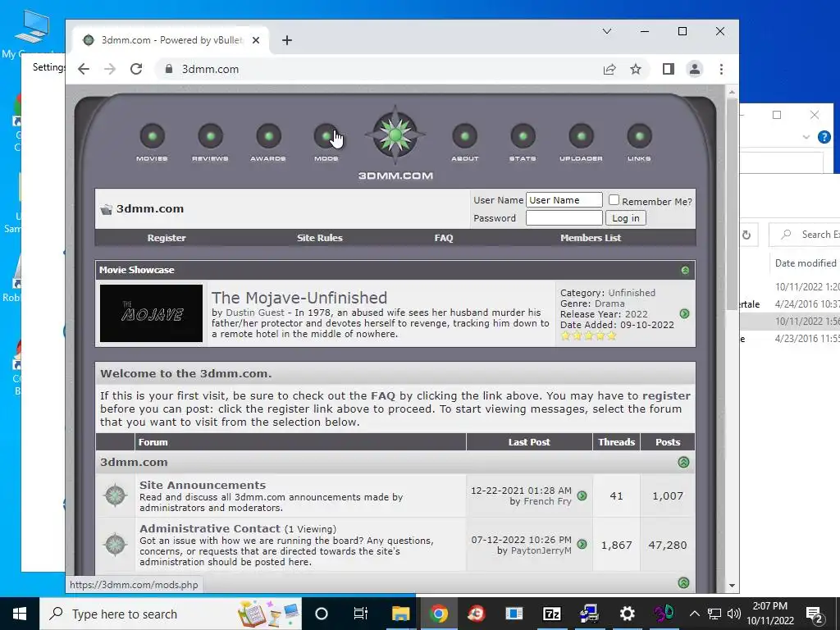Open Site Rules in navbar
The image size is (840, 630).
click(320, 238)
